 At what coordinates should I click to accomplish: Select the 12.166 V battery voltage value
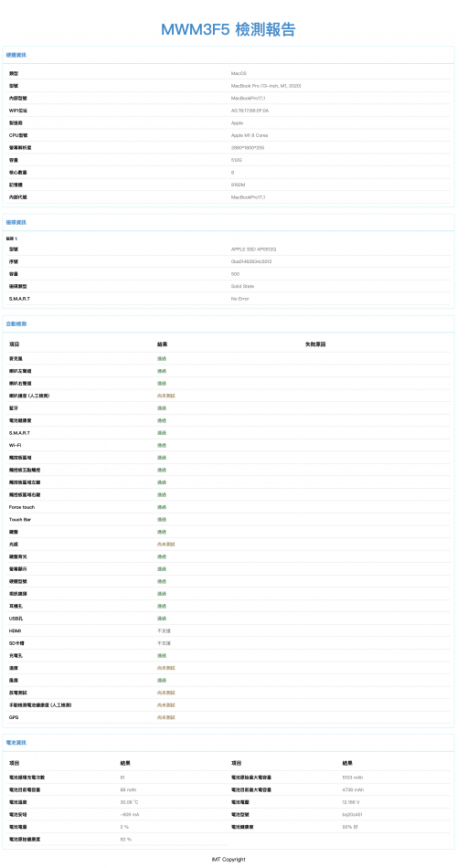351,803
